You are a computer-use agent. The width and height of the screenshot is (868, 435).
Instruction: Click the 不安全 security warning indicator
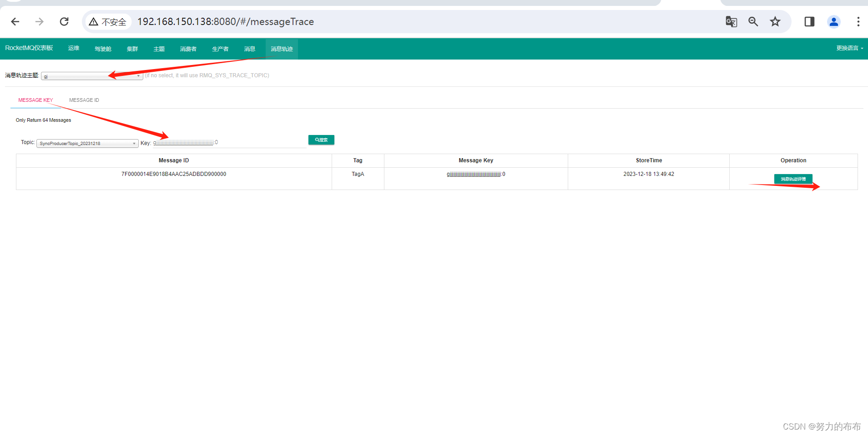[108, 22]
